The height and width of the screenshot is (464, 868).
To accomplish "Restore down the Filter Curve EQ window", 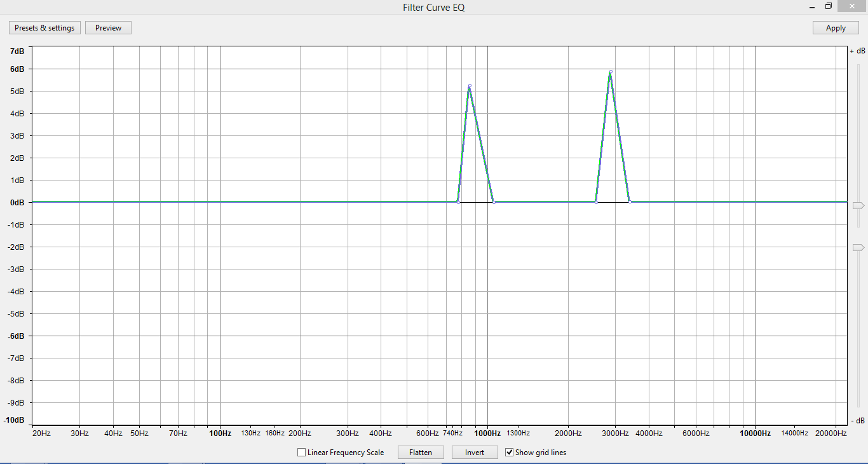I will click(829, 6).
